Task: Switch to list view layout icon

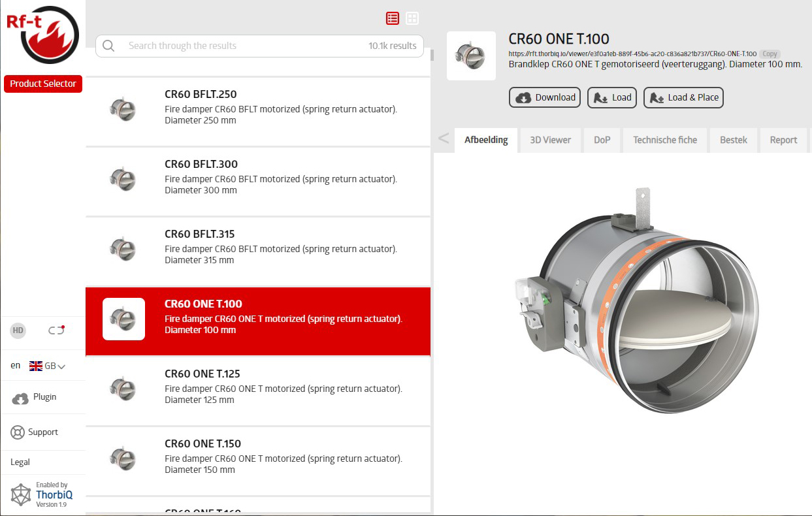Action: pyautogui.click(x=392, y=18)
